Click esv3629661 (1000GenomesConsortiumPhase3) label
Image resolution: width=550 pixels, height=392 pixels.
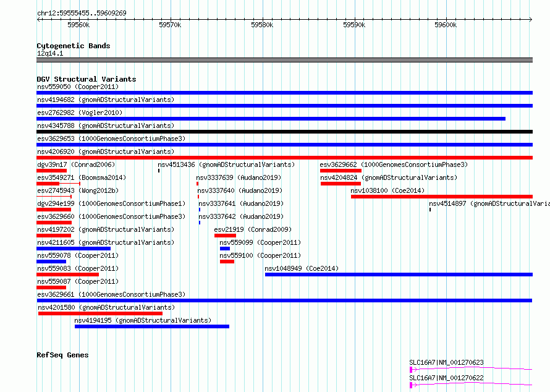[111, 294]
